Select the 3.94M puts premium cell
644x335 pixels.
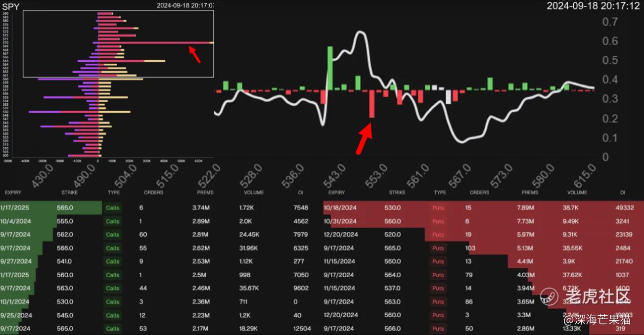pos(525,288)
